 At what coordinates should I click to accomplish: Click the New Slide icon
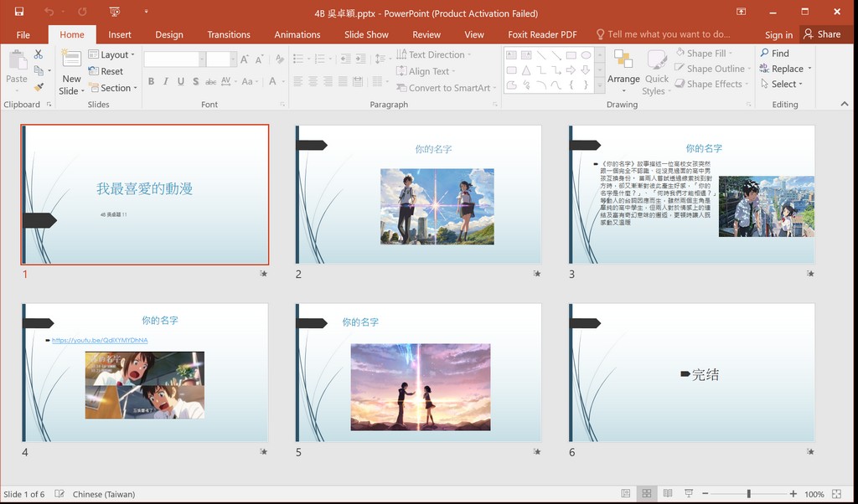tap(72, 59)
